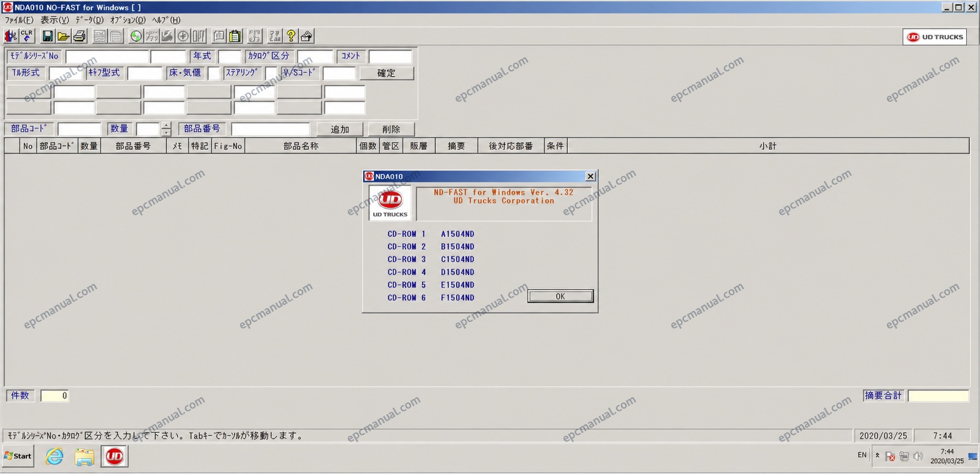Click the Start button on taskbar
The image size is (980, 474).
18,456
